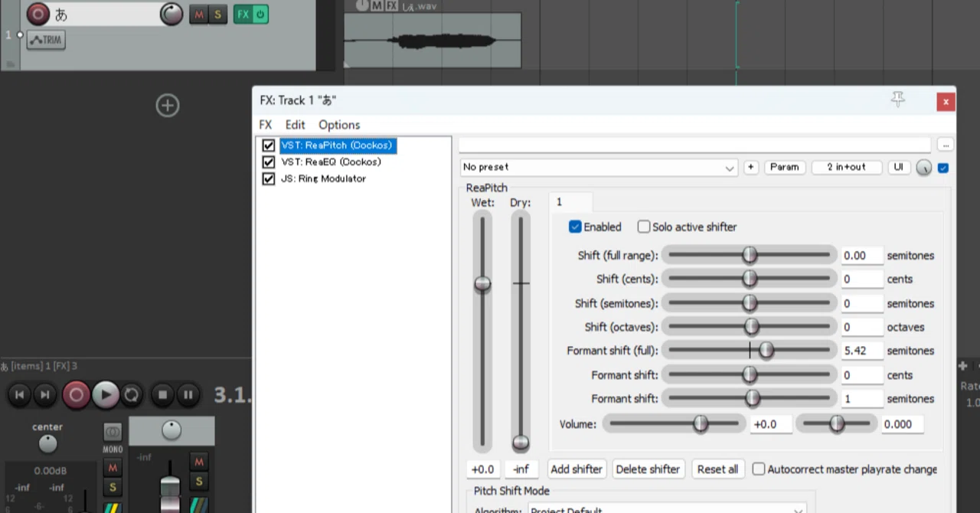
Task: Click Reset all button
Action: click(717, 469)
